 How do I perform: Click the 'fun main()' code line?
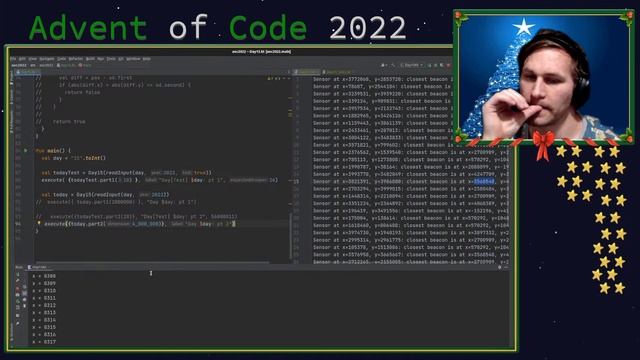point(53,151)
